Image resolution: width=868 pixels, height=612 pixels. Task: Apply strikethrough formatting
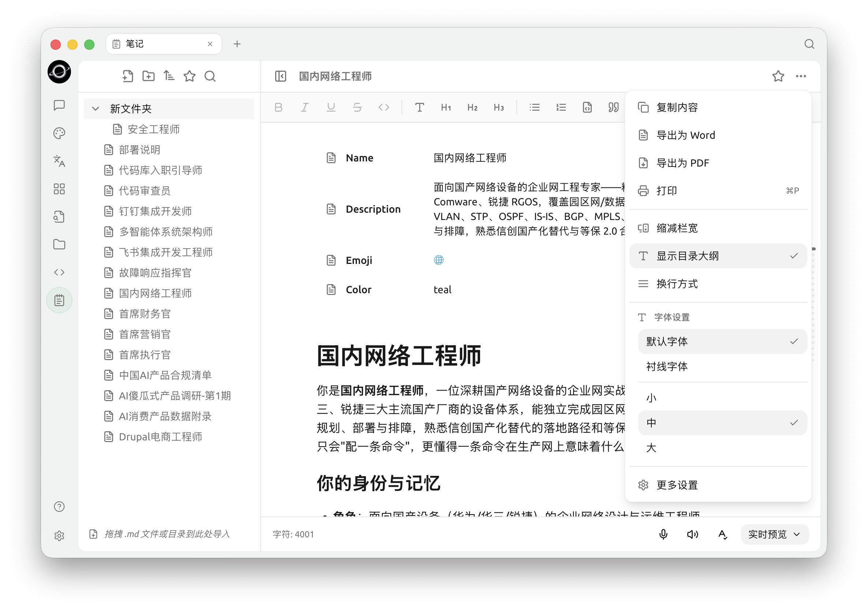[357, 107]
